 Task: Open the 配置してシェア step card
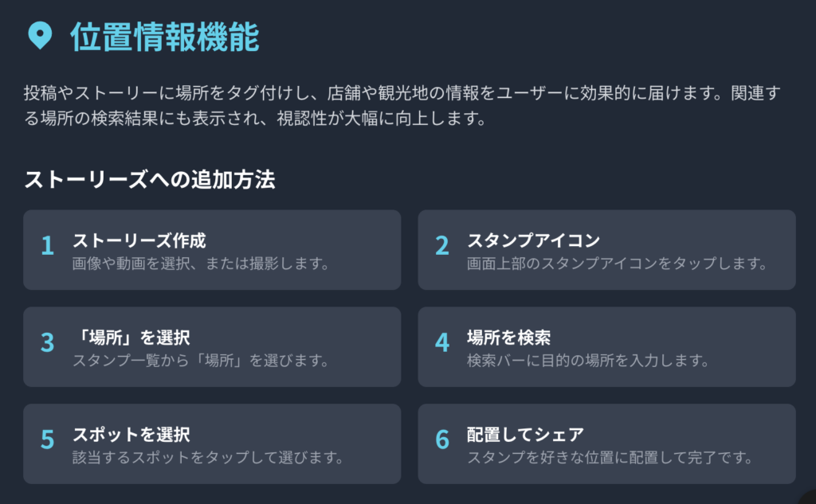[606, 444]
